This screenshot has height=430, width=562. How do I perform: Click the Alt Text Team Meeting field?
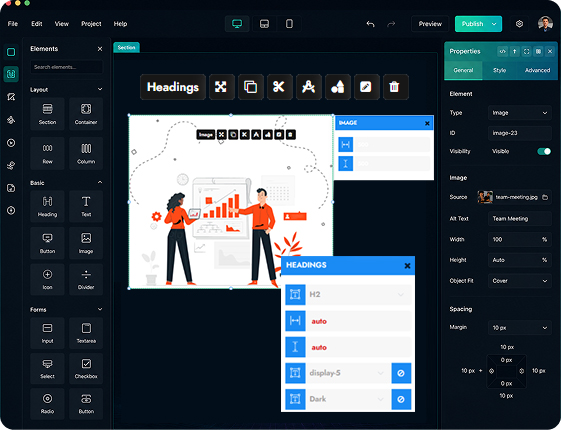coord(519,219)
